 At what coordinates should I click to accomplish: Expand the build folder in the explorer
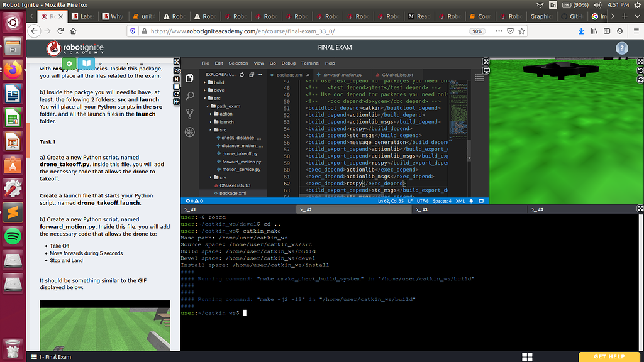pyautogui.click(x=218, y=82)
